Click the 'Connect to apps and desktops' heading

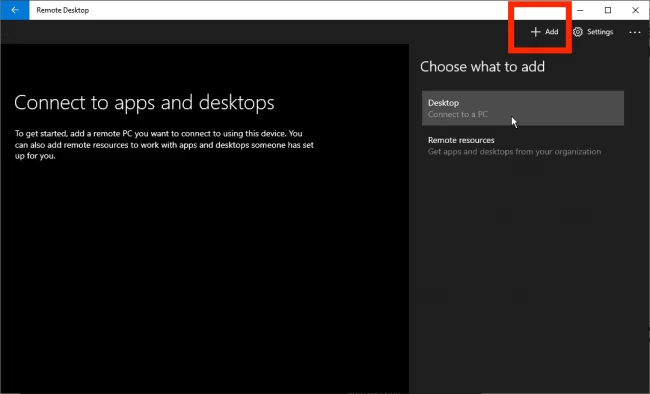(x=144, y=103)
